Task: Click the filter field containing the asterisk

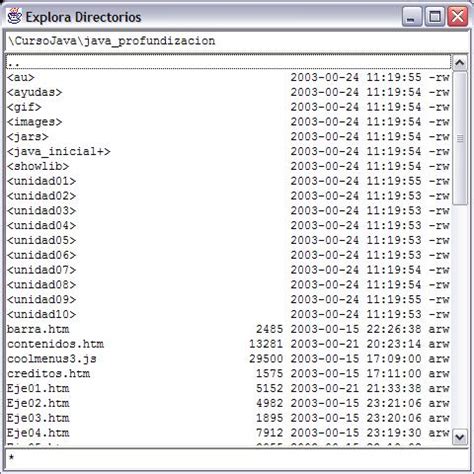Action: click(237, 458)
